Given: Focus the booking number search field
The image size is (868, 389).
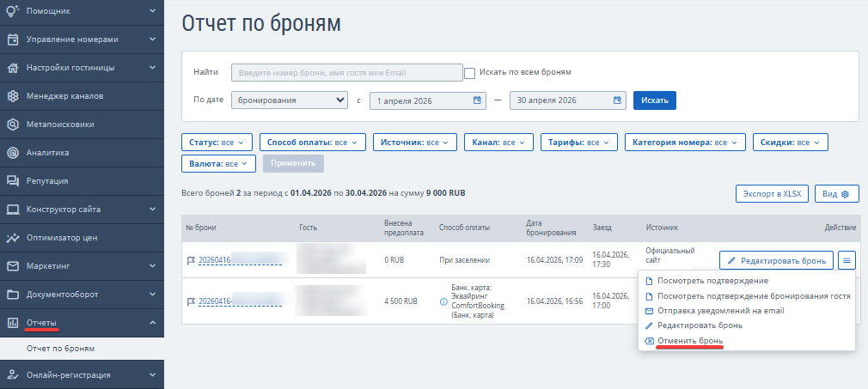Looking at the screenshot, I should coord(347,72).
